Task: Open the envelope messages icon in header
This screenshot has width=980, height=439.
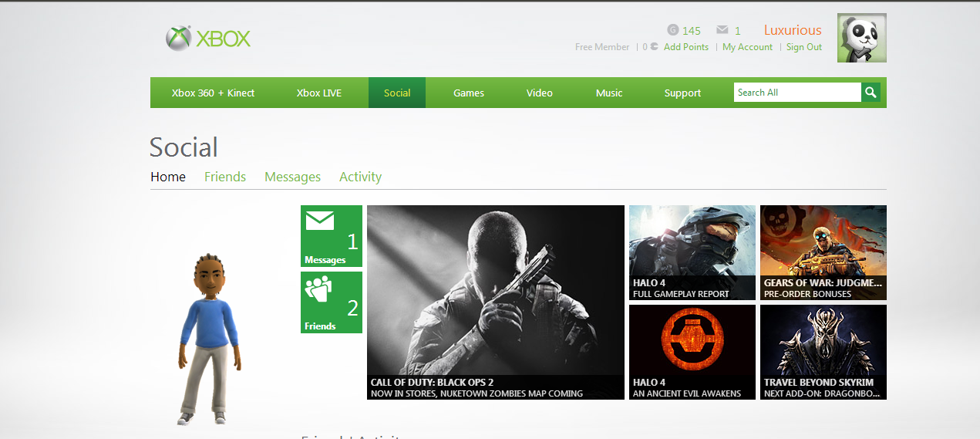Action: 722,30
